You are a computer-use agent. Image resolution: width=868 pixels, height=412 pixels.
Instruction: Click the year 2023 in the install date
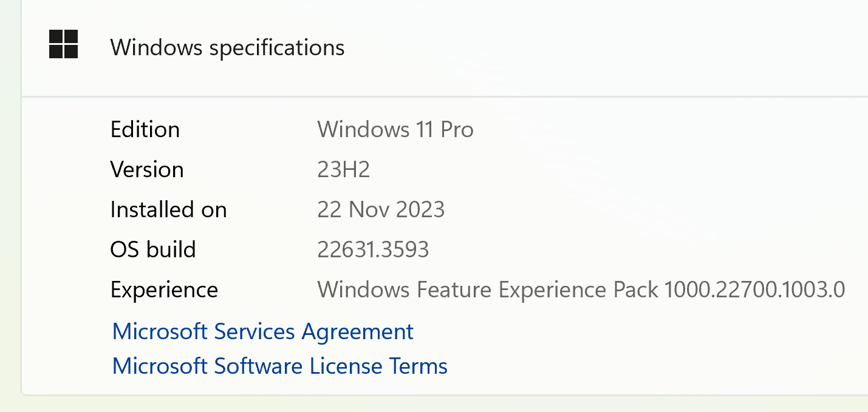pos(420,209)
